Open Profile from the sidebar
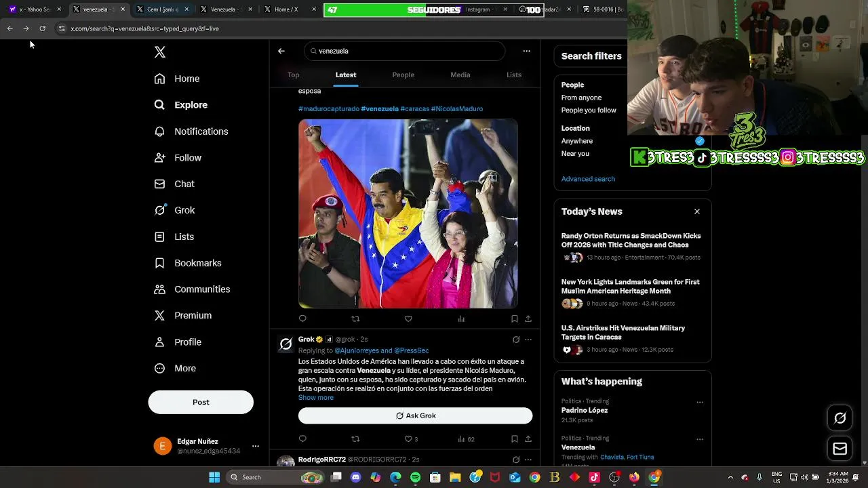 coord(178,342)
